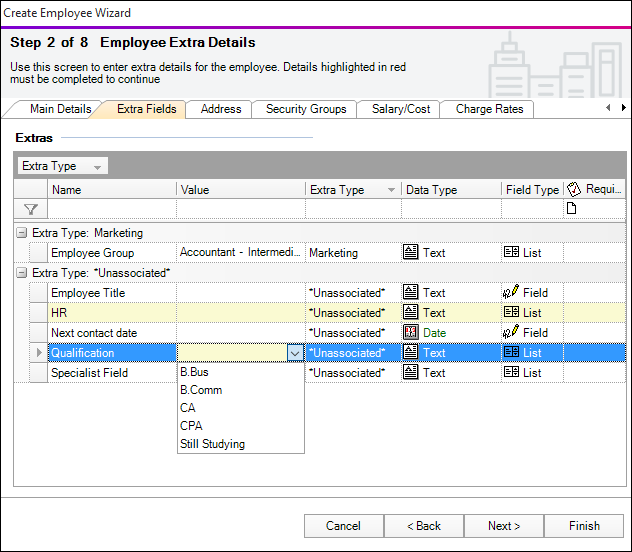Click the List icon in the Specialist Field row
632x552 pixels.
point(511,373)
